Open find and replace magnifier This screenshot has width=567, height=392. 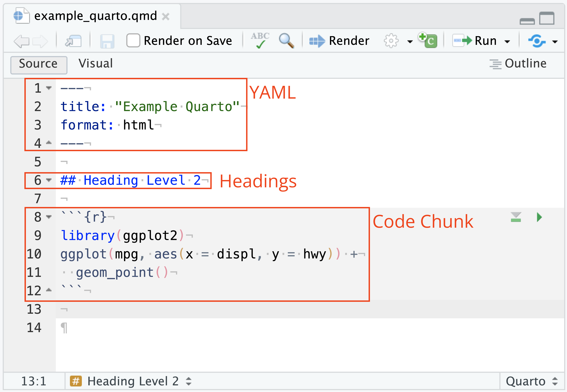(x=286, y=41)
